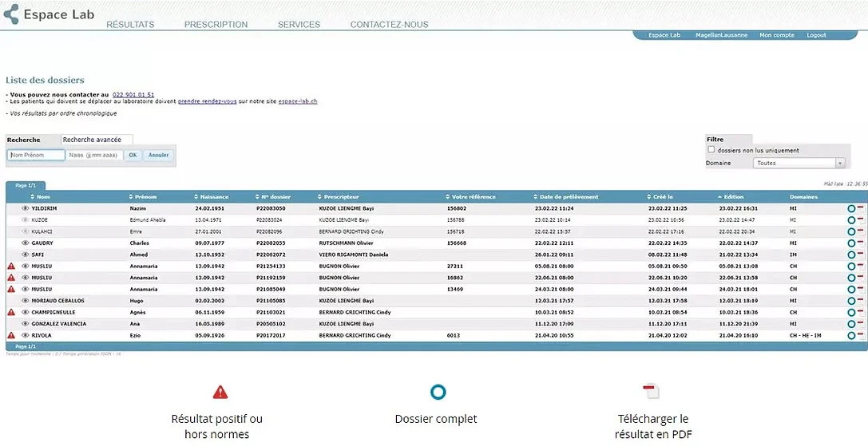The width and height of the screenshot is (868, 446).
Task: Click the Espace Lab logo
Action: (49, 14)
